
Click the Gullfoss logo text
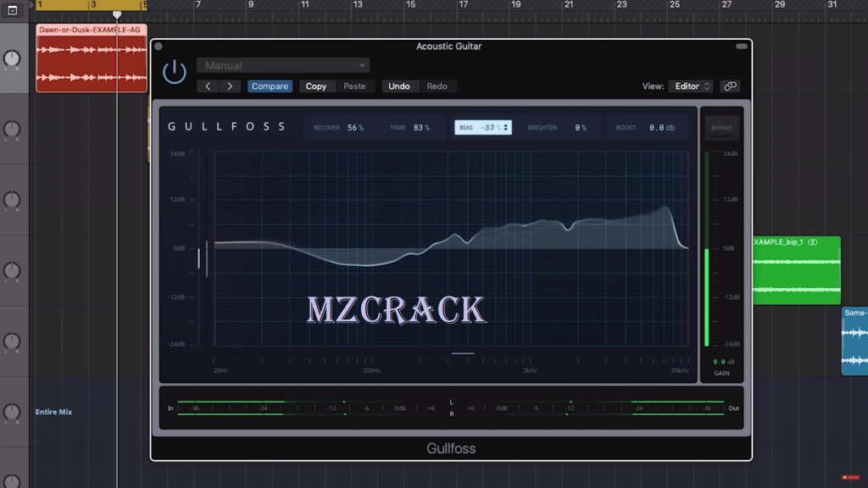click(x=226, y=127)
